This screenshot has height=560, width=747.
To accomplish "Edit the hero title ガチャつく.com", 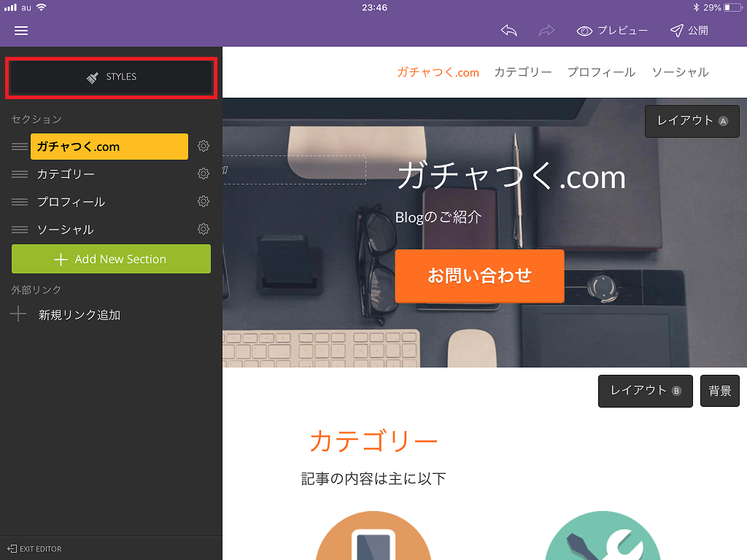I will (x=511, y=176).
